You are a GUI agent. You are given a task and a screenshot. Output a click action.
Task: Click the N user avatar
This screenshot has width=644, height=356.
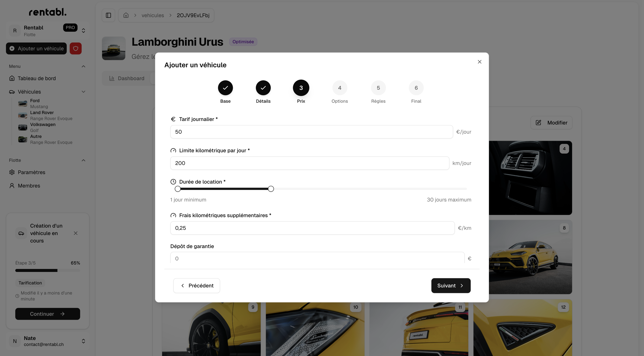pyautogui.click(x=15, y=341)
